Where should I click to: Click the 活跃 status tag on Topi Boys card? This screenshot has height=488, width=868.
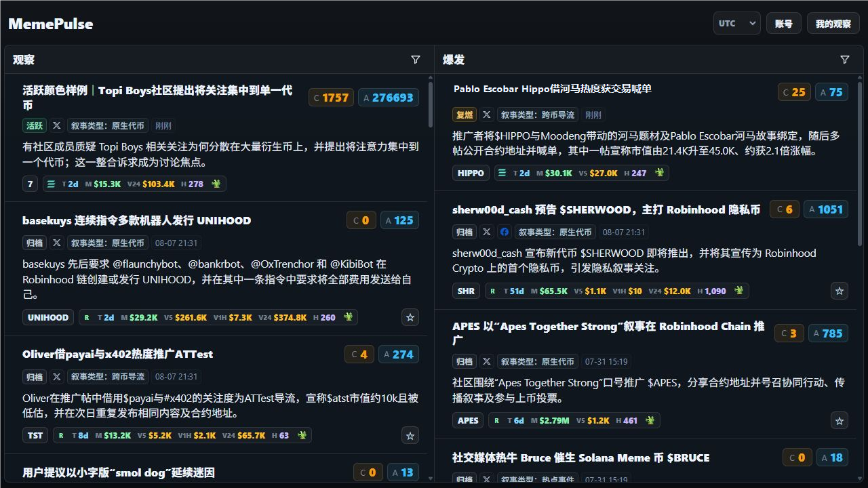(35, 125)
